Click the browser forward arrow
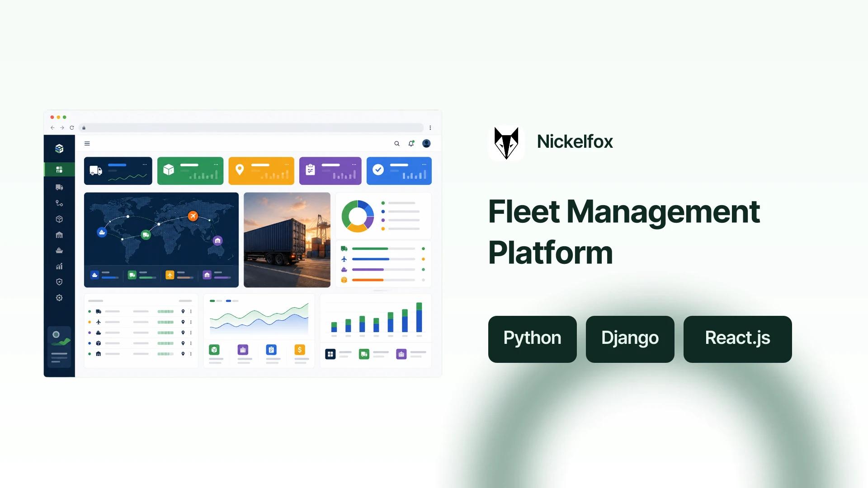This screenshot has width=868, height=488. click(62, 128)
